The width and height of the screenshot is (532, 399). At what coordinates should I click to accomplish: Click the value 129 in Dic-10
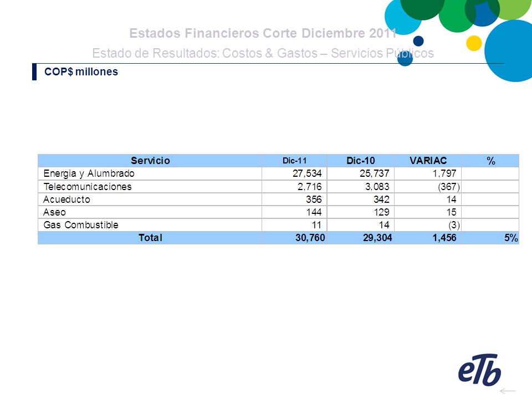coord(381,212)
